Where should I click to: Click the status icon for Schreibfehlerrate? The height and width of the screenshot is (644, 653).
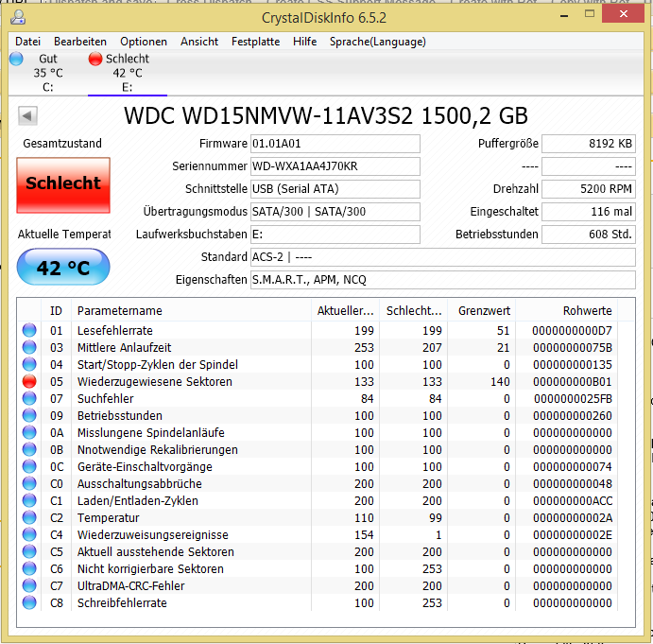[x=29, y=602]
